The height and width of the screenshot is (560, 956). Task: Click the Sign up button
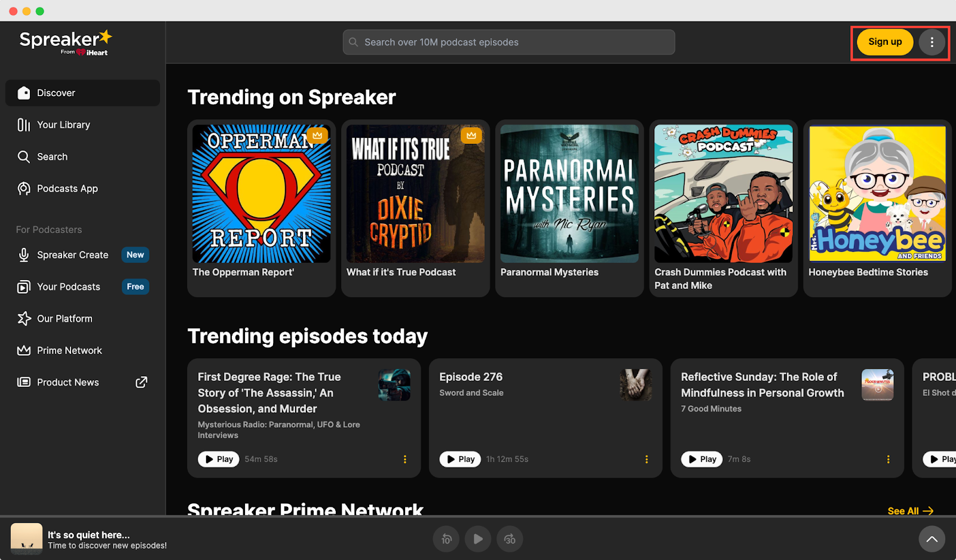pyautogui.click(x=885, y=42)
